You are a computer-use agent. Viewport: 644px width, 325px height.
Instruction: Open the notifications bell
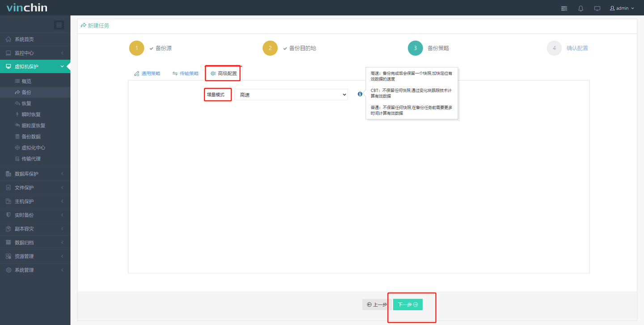click(x=580, y=8)
